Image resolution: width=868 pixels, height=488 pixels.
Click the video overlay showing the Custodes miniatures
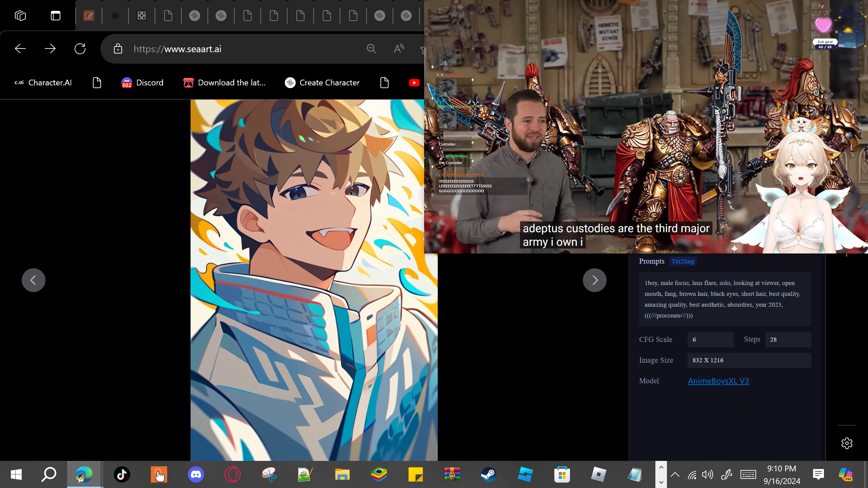[646, 127]
